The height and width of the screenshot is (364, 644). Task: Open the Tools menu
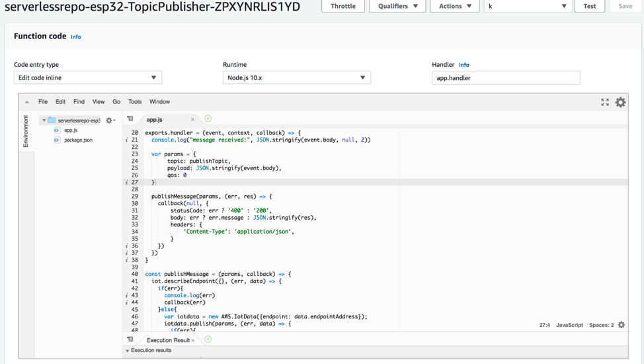pos(135,102)
